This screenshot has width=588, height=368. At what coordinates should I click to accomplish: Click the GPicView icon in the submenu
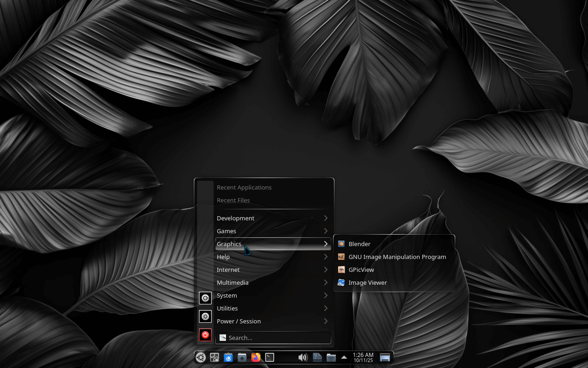[x=341, y=270]
